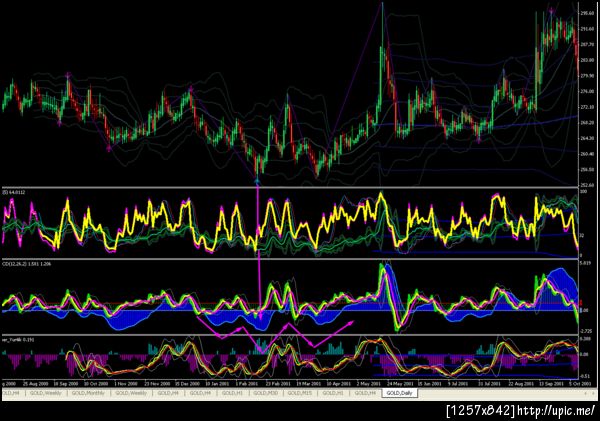Click the 22 Aug 2001 date label
Screen dimensions: 600x421
point(521,383)
